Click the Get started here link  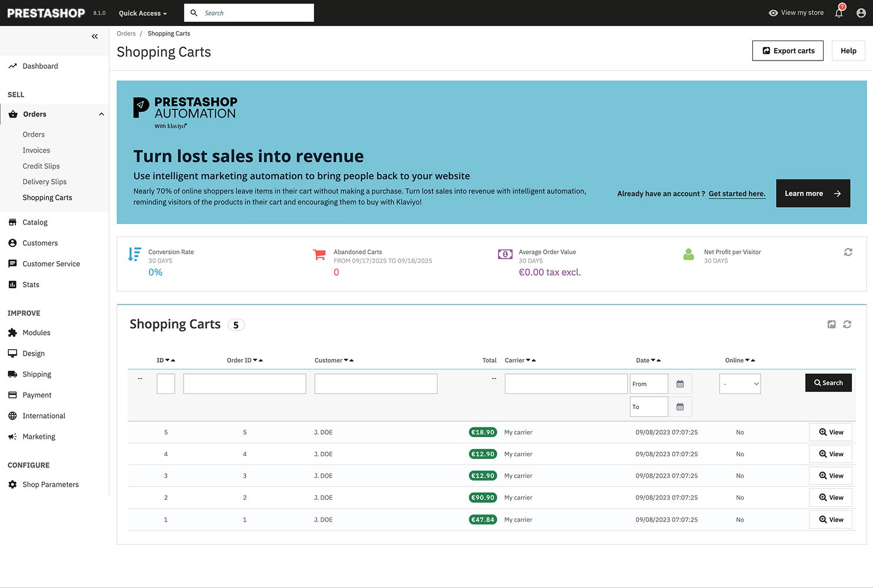tap(737, 193)
